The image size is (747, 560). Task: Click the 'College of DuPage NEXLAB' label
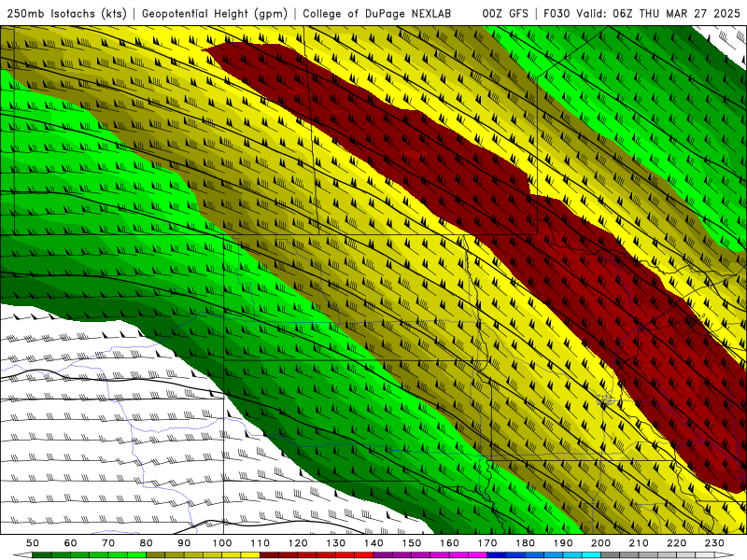[376, 14]
